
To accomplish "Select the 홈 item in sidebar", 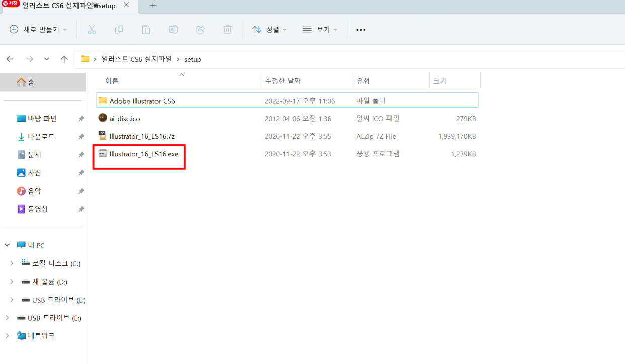I will 43,82.
